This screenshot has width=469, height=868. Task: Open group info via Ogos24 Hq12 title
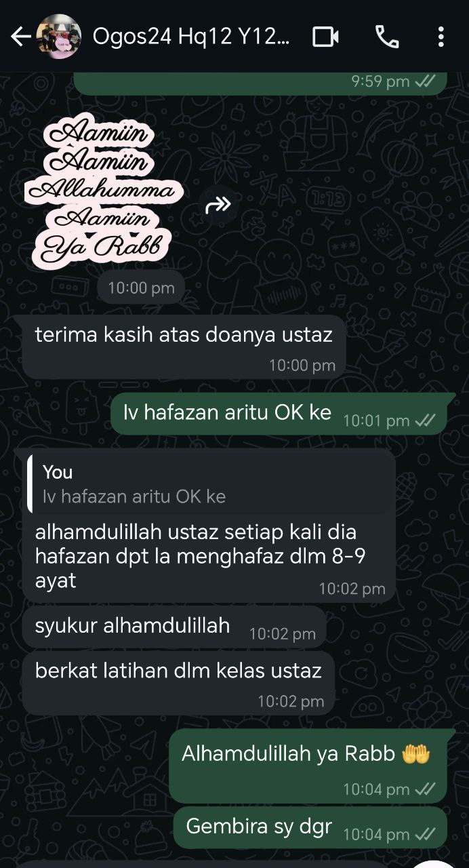(x=191, y=37)
